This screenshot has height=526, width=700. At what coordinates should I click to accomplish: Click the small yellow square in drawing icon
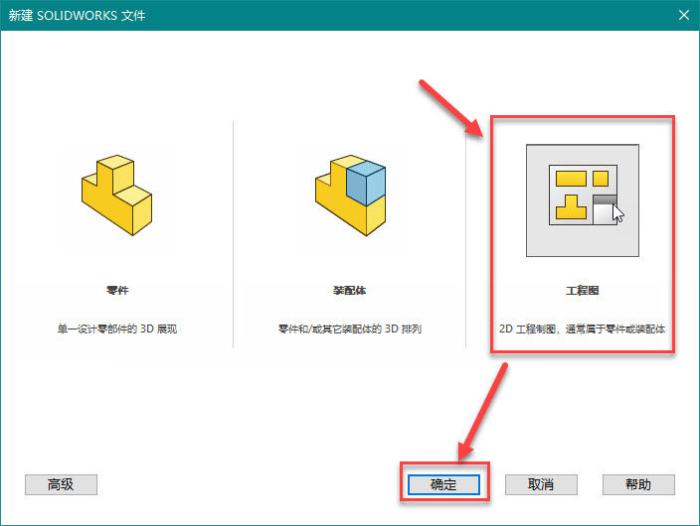point(600,178)
